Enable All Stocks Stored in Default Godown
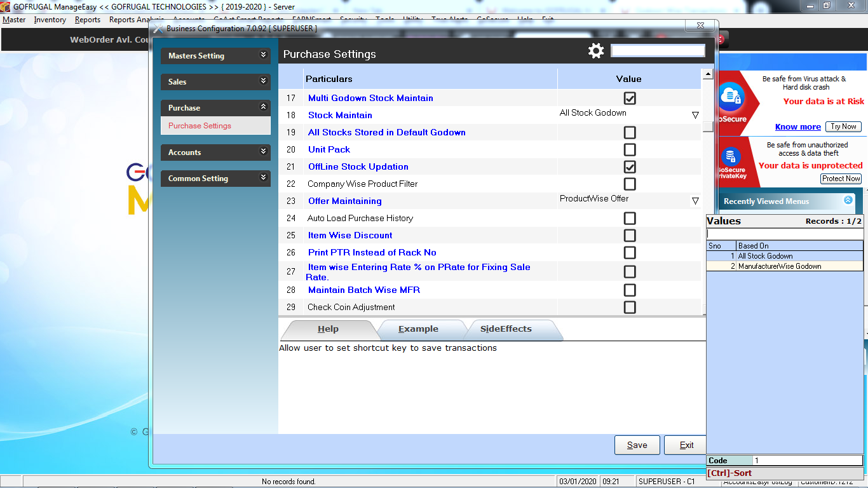Screen dimensions: 868x488 (630, 133)
